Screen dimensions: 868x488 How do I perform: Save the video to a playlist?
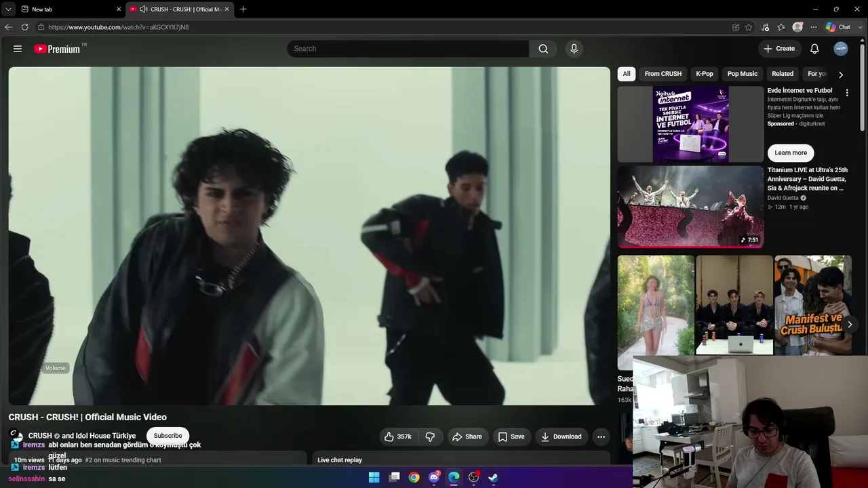(x=511, y=437)
